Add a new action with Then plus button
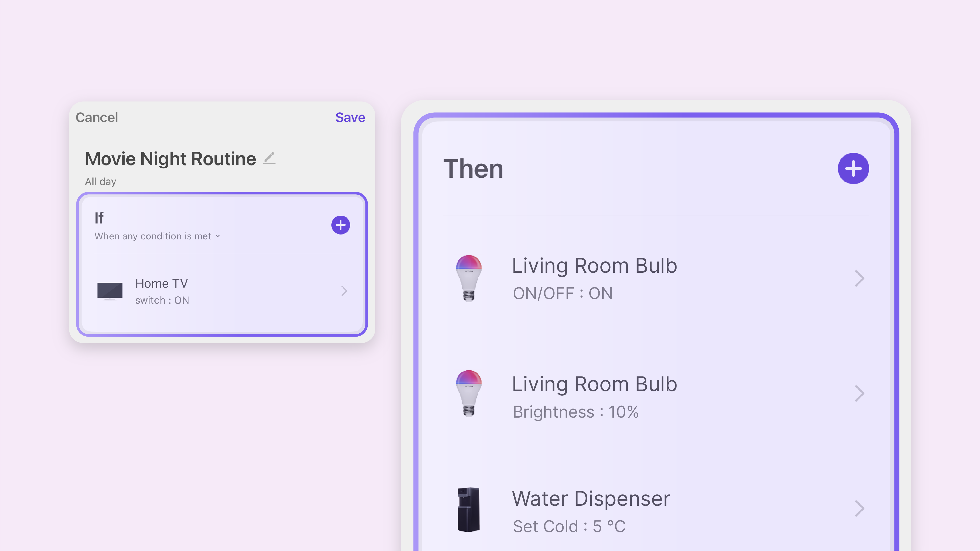 coord(853,168)
